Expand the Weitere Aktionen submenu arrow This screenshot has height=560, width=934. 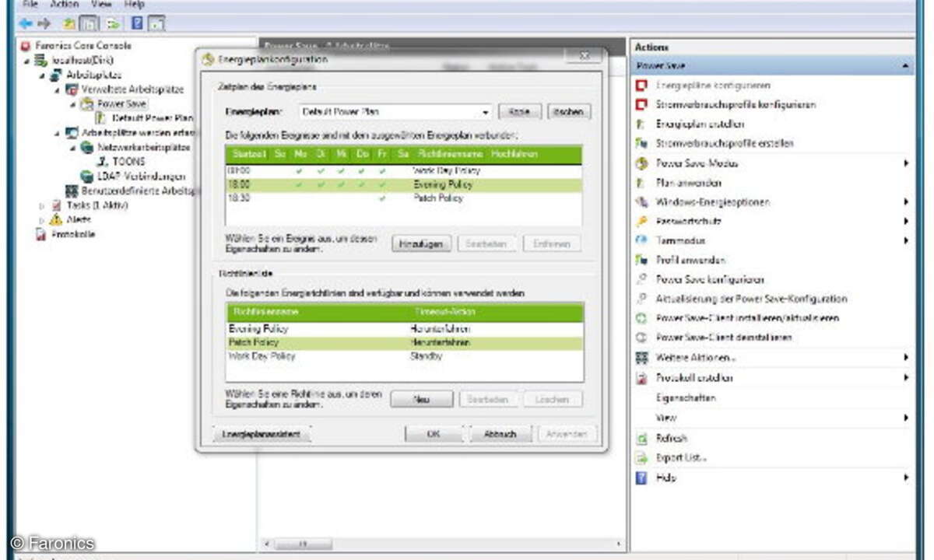tap(905, 358)
